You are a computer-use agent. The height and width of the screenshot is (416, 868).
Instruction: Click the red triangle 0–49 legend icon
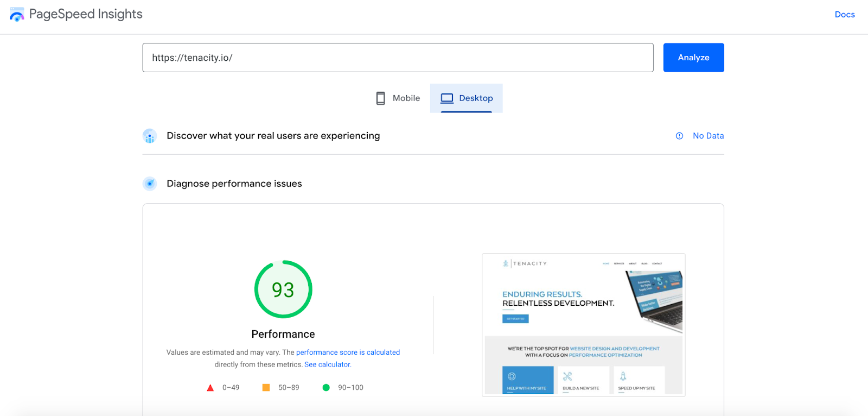210,388
